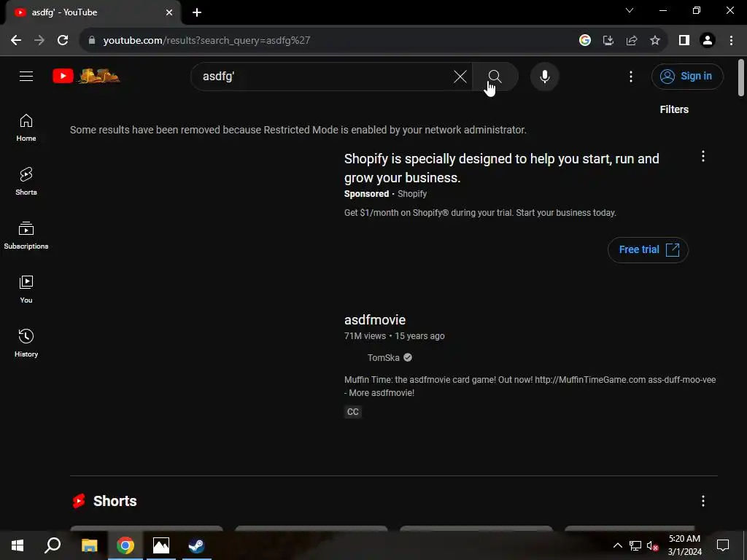This screenshot has height=560, width=747.
Task: Select the asdfg' - YouTube tab
Action: (93, 12)
